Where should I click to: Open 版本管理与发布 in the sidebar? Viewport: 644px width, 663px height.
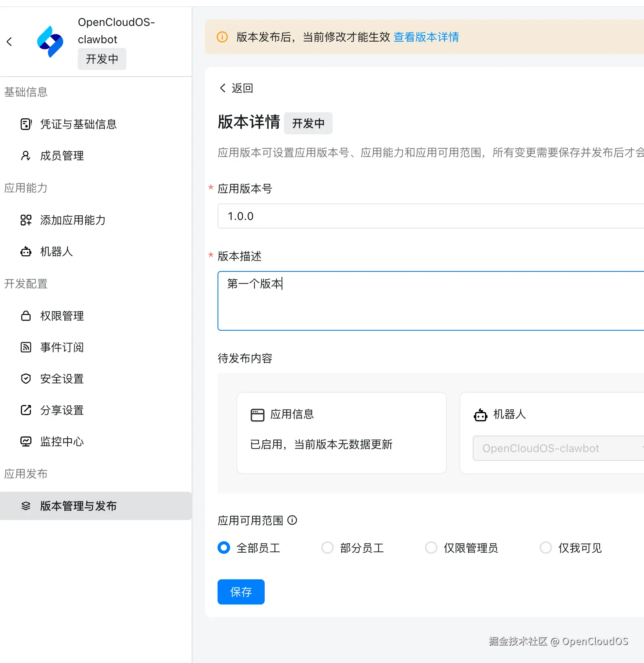click(79, 506)
